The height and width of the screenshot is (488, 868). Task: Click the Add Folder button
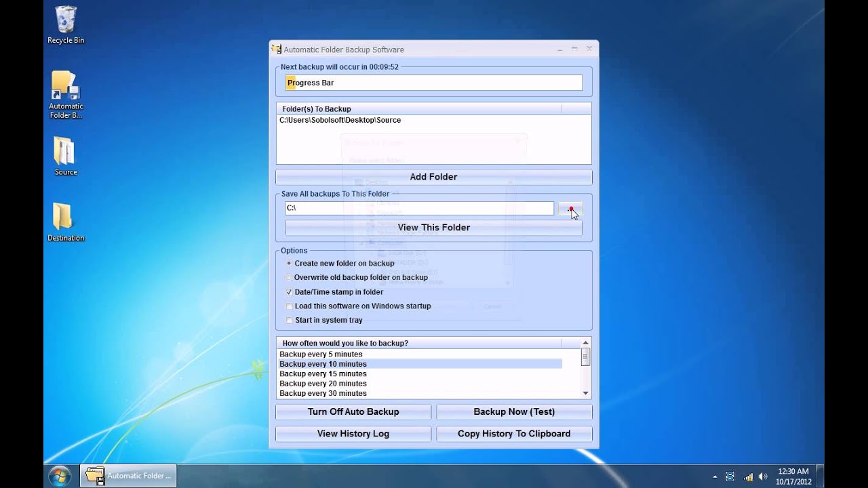tap(433, 177)
